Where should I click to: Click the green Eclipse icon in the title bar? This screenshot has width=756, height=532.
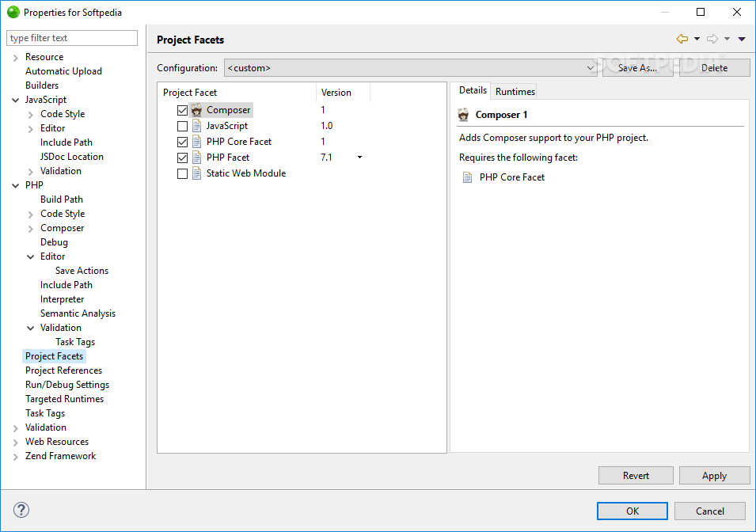[x=13, y=12]
